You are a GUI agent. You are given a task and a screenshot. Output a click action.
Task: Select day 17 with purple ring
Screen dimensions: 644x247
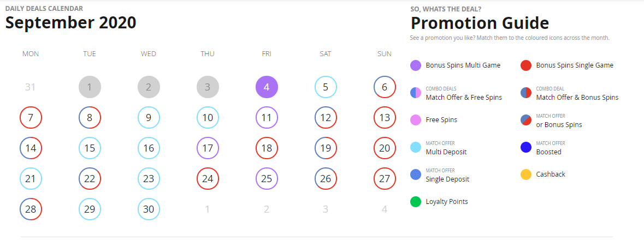pyautogui.click(x=208, y=148)
